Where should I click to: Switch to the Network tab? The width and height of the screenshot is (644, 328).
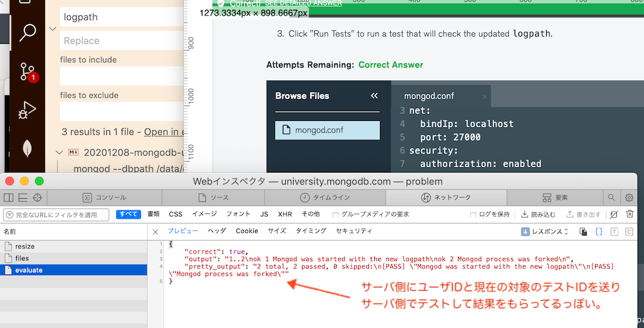click(446, 197)
